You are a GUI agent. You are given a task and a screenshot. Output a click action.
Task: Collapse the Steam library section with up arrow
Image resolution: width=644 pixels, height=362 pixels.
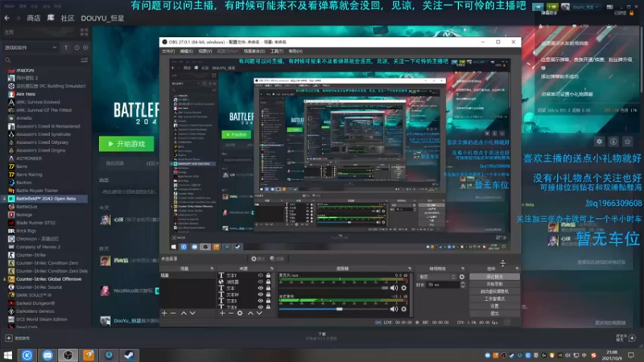coord(66,47)
